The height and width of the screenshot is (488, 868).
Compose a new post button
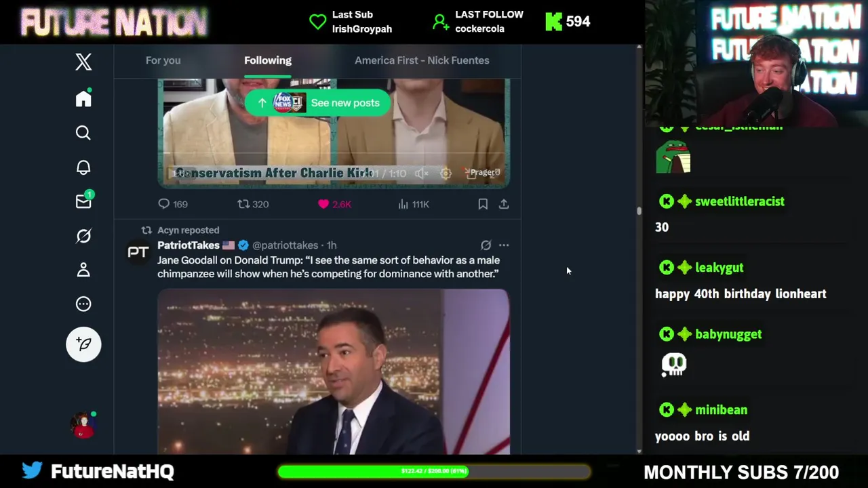[x=83, y=344]
